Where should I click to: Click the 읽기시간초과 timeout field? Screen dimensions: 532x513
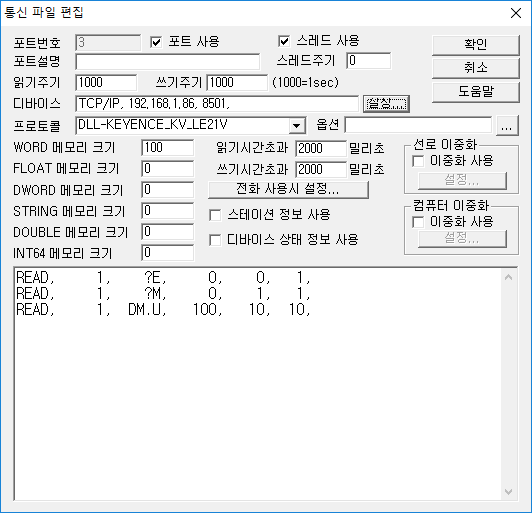click(x=321, y=149)
